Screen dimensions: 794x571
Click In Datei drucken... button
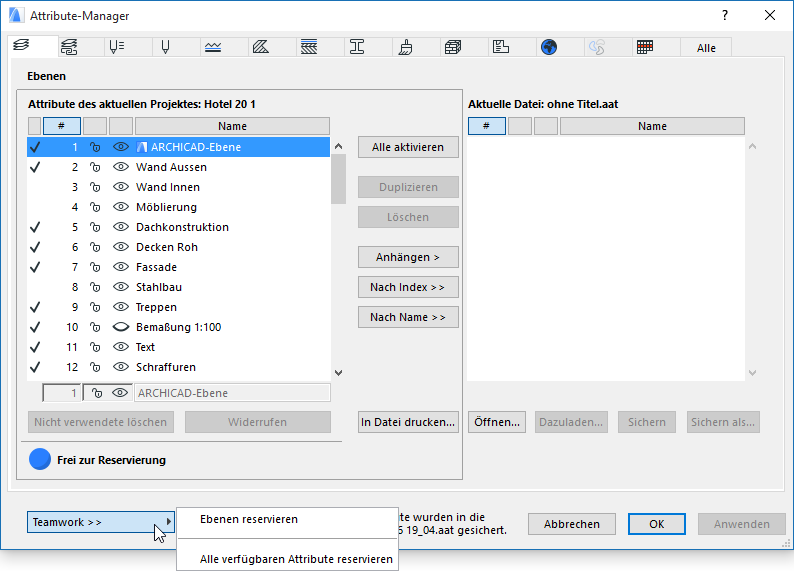click(408, 422)
